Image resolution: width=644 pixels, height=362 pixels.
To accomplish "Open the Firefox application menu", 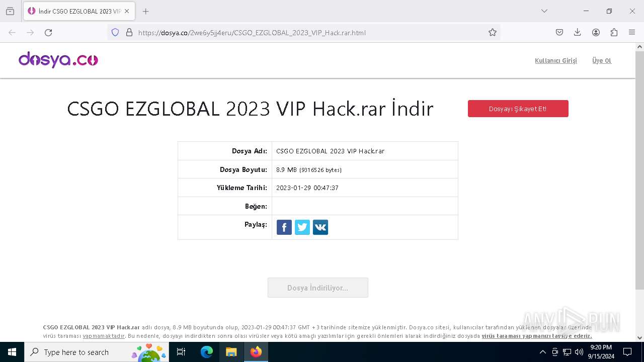I will pos(632,32).
